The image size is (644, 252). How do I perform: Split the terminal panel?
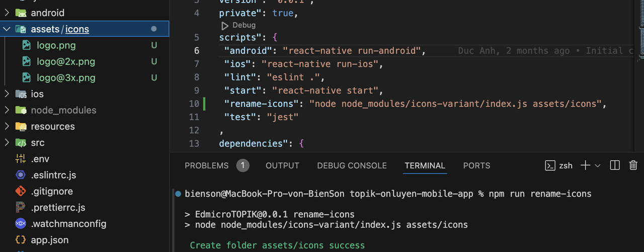[x=614, y=165]
